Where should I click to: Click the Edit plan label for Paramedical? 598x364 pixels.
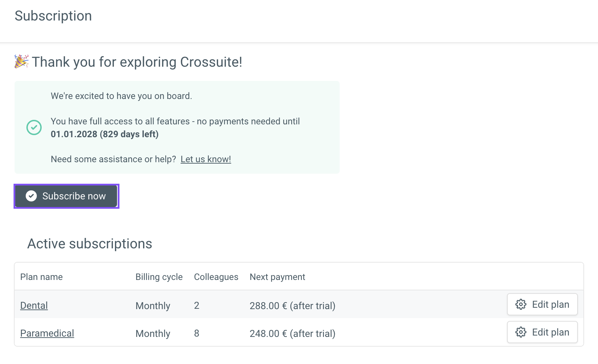click(550, 332)
